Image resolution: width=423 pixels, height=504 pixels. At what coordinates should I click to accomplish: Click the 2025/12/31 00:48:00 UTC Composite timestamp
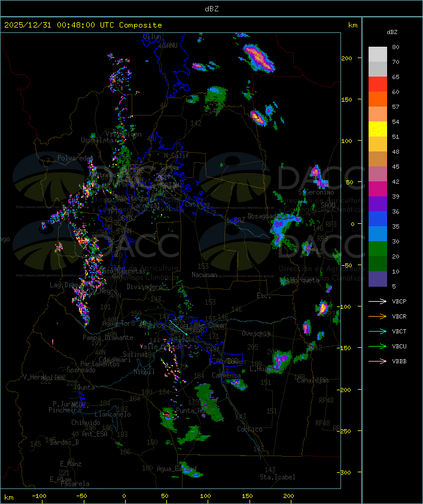coord(83,25)
